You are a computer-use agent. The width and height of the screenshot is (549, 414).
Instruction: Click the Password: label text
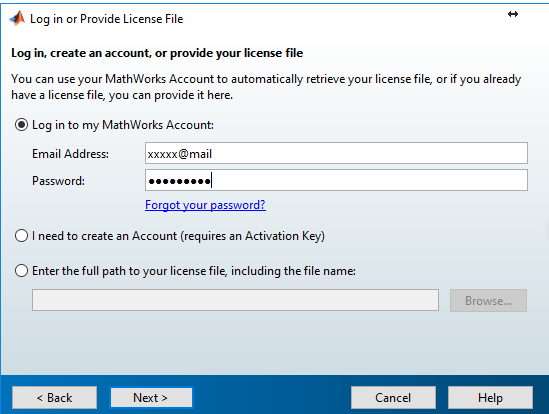point(58,181)
